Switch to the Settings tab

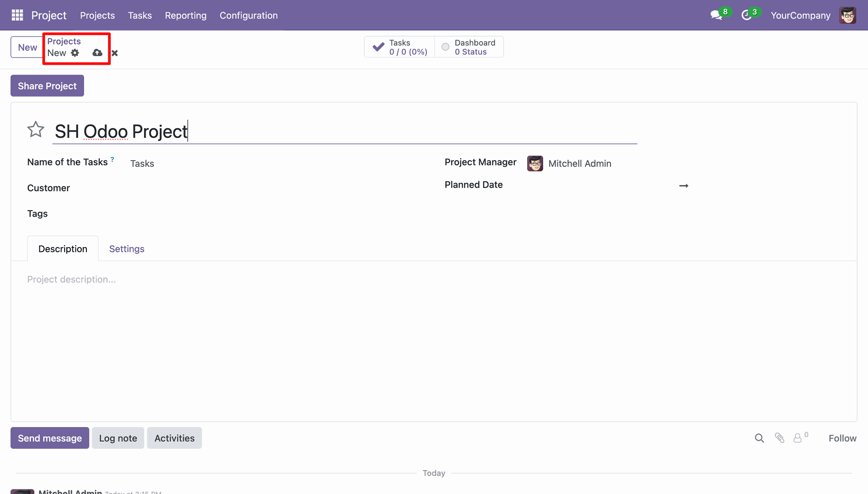127,249
